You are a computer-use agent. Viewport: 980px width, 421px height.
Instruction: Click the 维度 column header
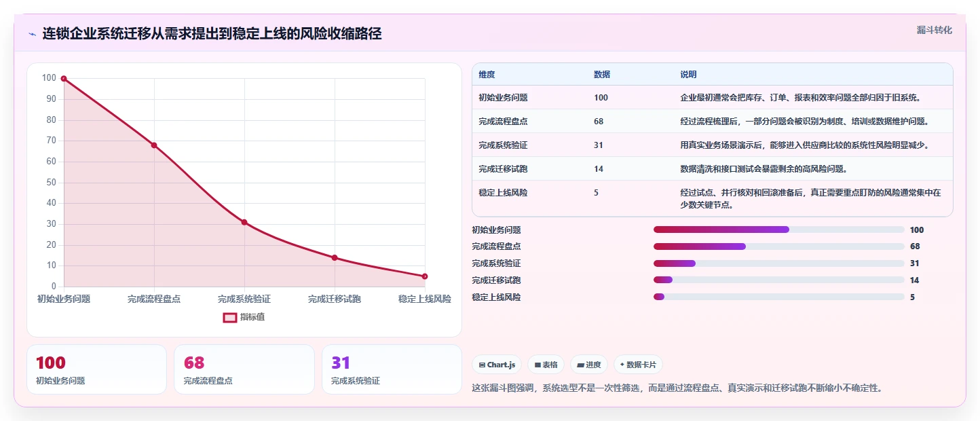pyautogui.click(x=487, y=75)
